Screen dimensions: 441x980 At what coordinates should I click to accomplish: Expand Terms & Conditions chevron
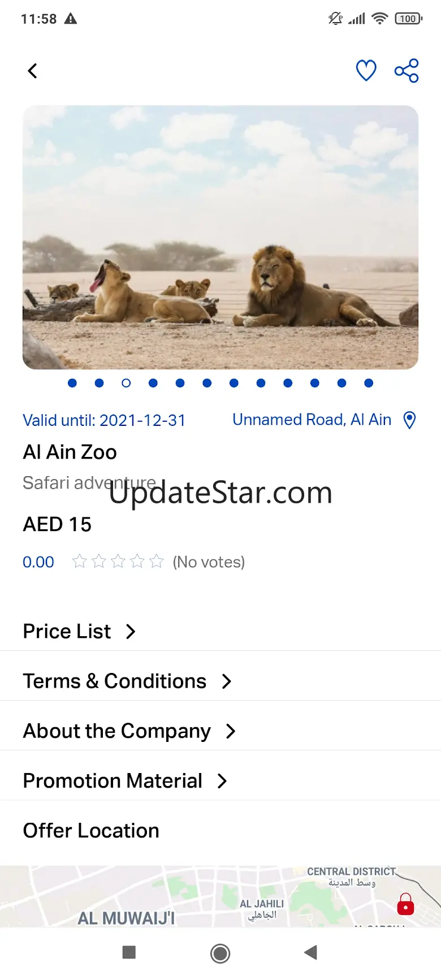coord(227,681)
